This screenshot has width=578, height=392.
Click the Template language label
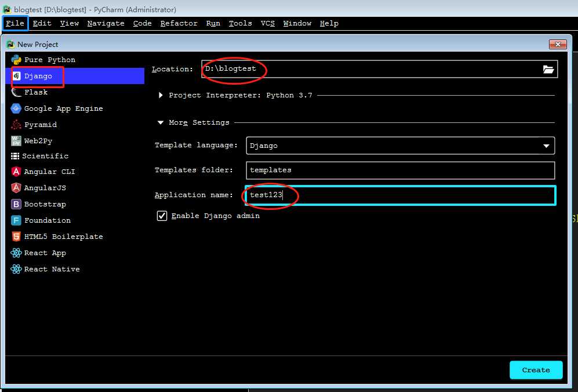click(196, 145)
